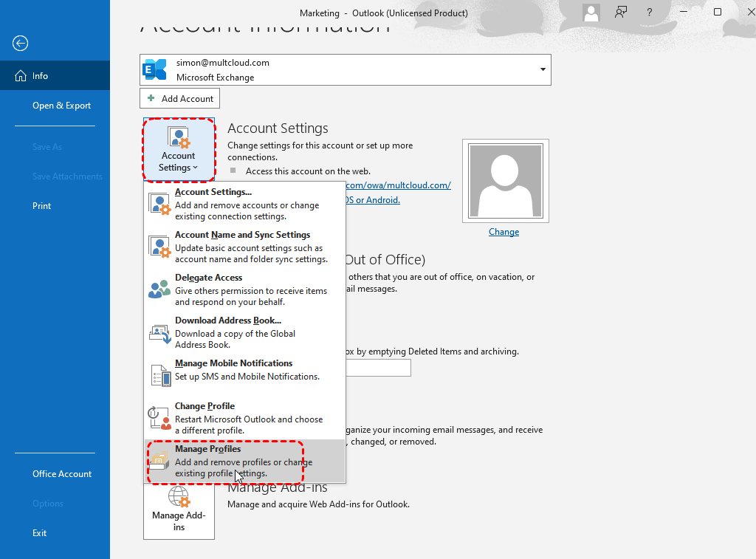Click the Change Profile icon
Image resolution: width=756 pixels, height=559 pixels.
159,418
